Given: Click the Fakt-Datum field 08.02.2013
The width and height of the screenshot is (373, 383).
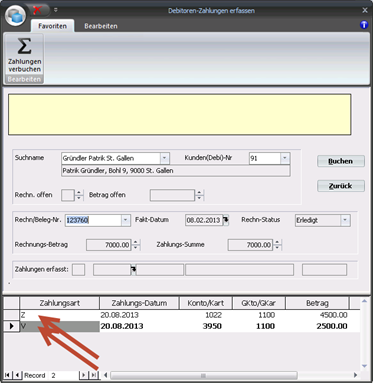Looking at the screenshot, I should (204, 220).
